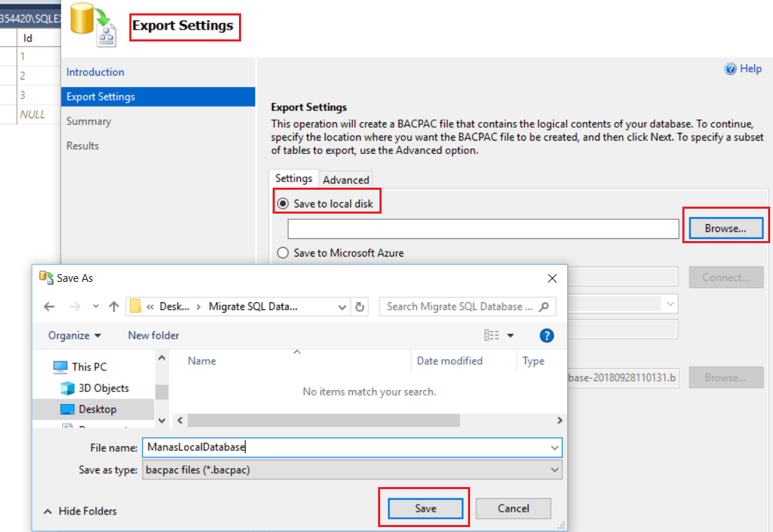The width and height of the screenshot is (773, 532).
Task: Click the NULL cell in the grid
Action: [39, 115]
